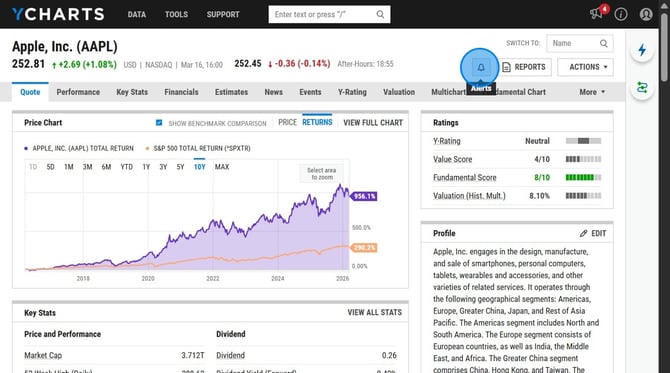Switch to the Performance tab
Screen dimensions: 670x373
click(x=78, y=92)
